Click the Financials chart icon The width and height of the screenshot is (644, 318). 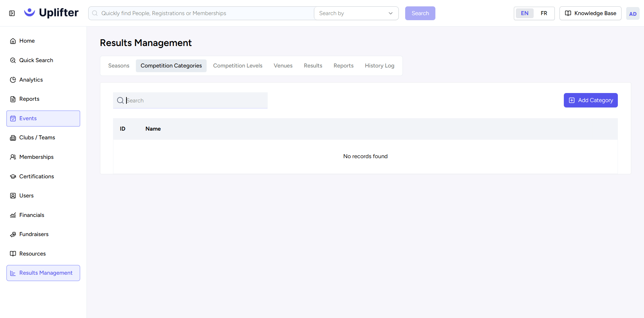(x=13, y=215)
